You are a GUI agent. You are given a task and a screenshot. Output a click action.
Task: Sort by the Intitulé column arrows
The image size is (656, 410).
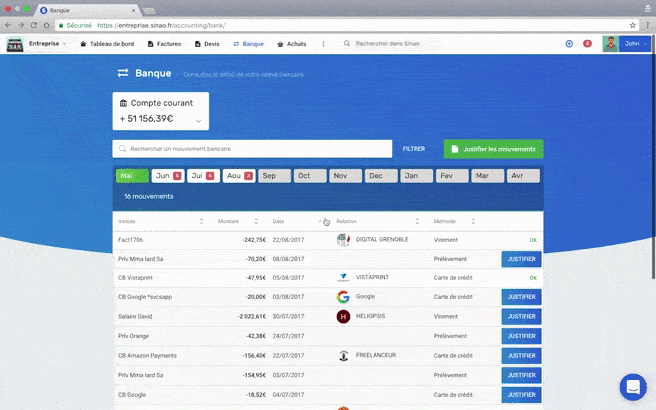coord(201,221)
